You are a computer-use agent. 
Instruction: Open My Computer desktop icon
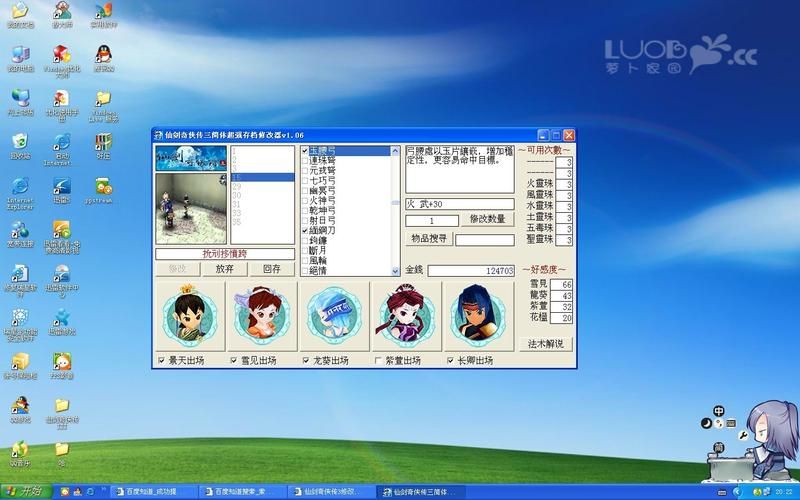pos(20,58)
